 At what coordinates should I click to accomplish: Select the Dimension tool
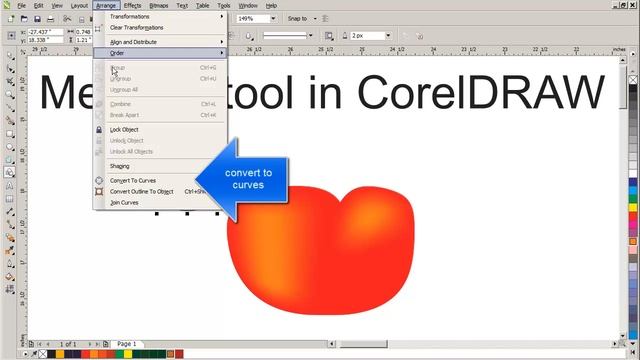(x=10, y=212)
